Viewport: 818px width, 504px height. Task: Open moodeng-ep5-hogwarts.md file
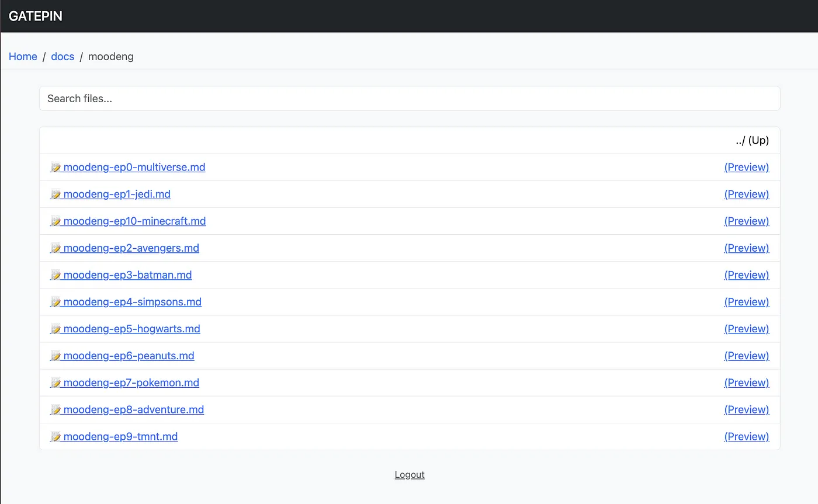(x=131, y=328)
